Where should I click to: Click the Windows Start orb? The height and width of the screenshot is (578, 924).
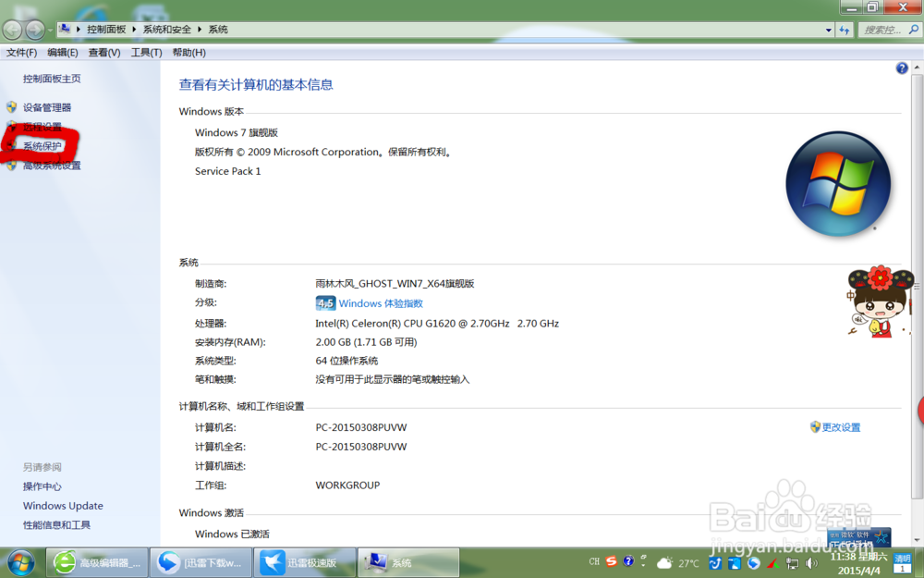(20, 562)
